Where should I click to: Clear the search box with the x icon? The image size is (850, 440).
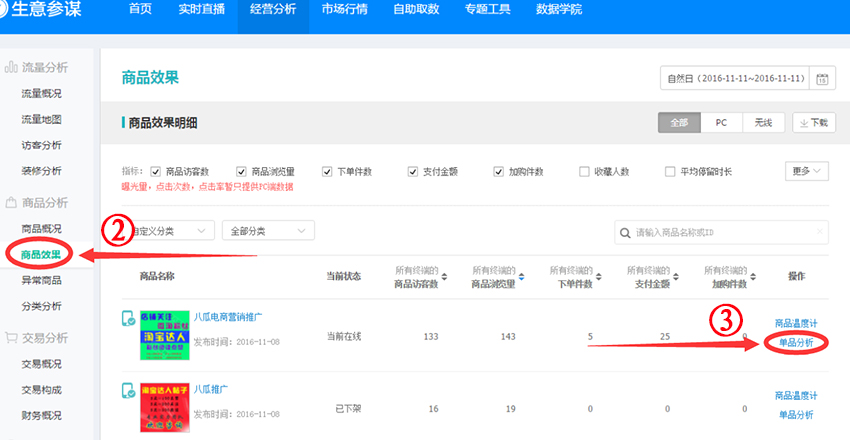click(820, 231)
